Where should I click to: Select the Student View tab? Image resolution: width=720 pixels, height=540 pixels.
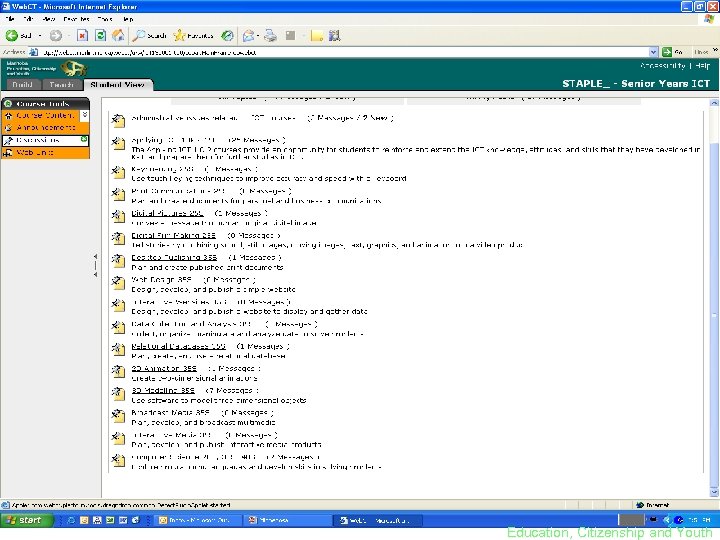(x=118, y=84)
